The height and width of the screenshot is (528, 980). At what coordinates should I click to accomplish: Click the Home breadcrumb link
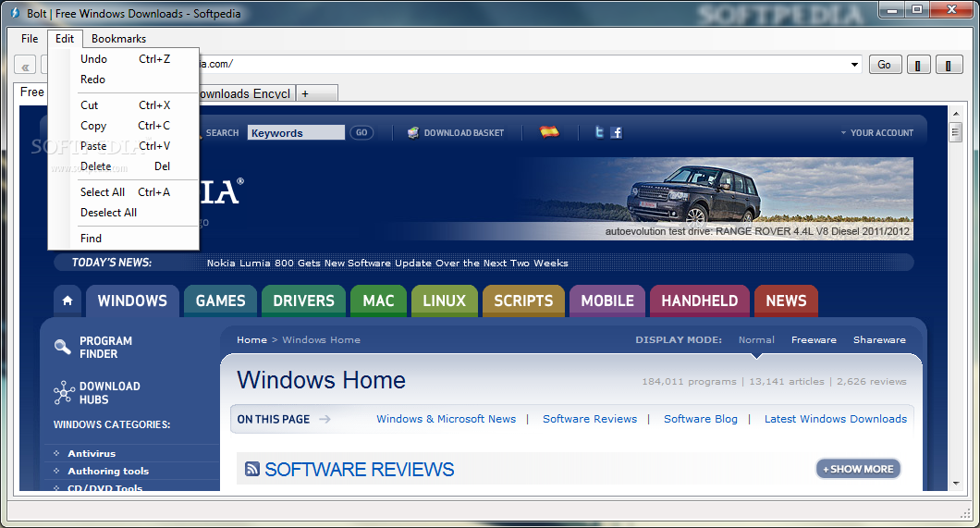point(251,340)
